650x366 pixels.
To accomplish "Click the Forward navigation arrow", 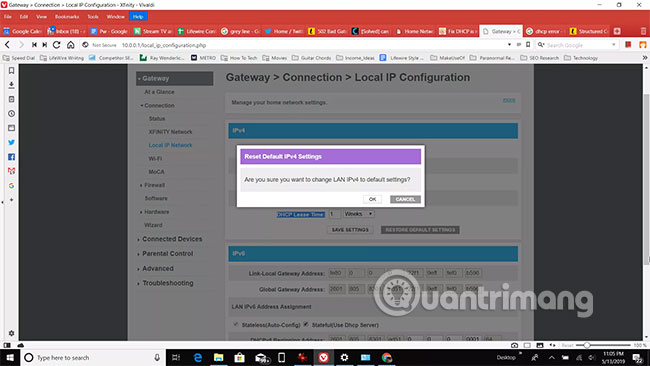I will [x=21, y=45].
